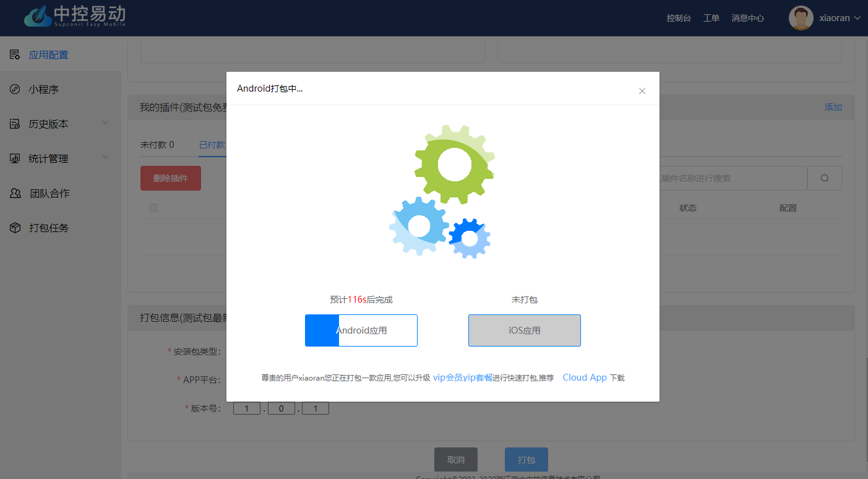The image size is (868, 479).
Task: Open 控制台 in the top bar
Action: [x=679, y=18]
